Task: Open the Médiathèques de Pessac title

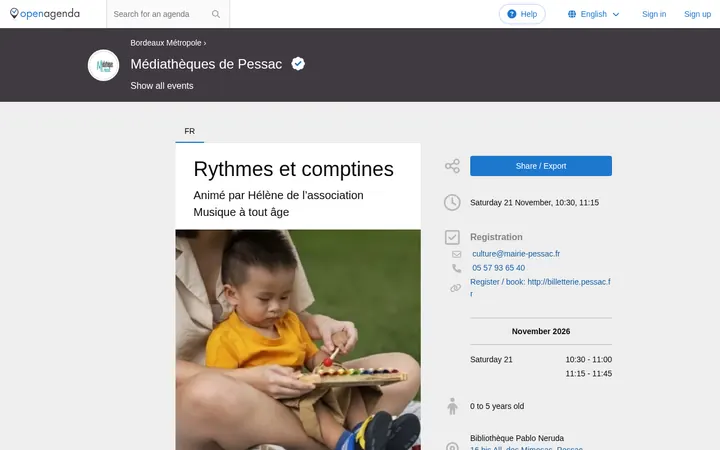Action: 206,64
